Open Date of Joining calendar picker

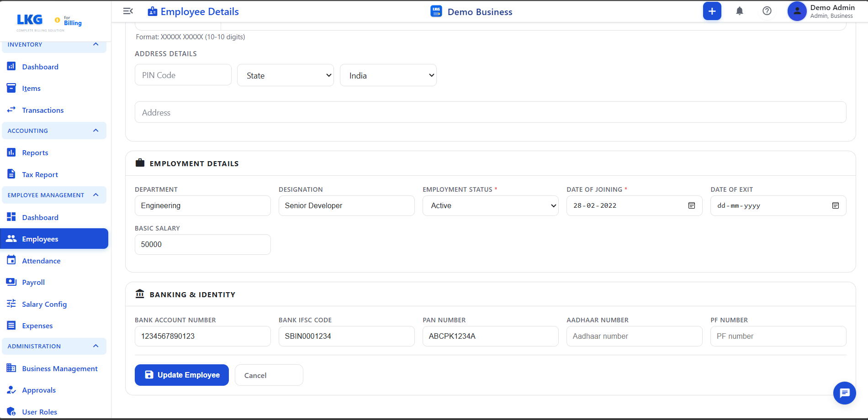[x=692, y=205]
